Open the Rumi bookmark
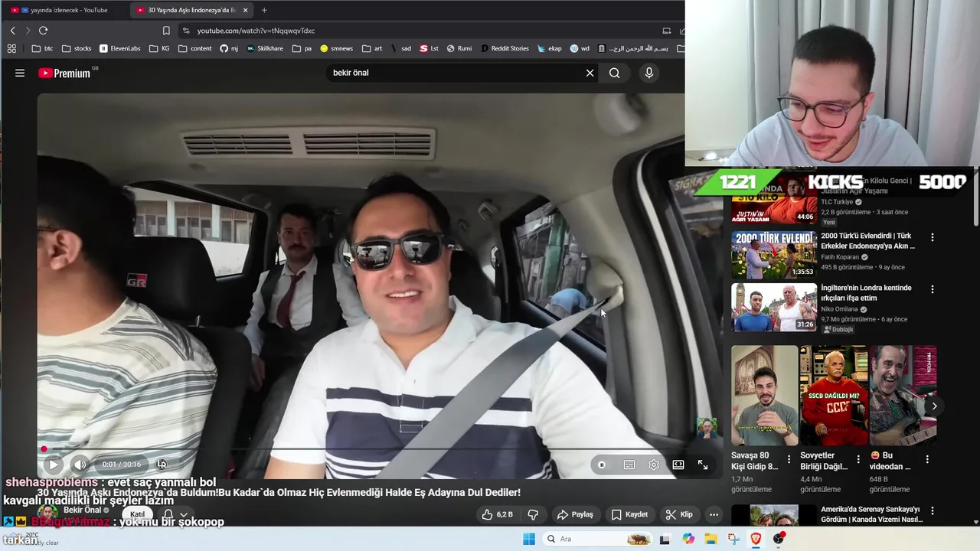Screen dimensions: 980x551 459,48
